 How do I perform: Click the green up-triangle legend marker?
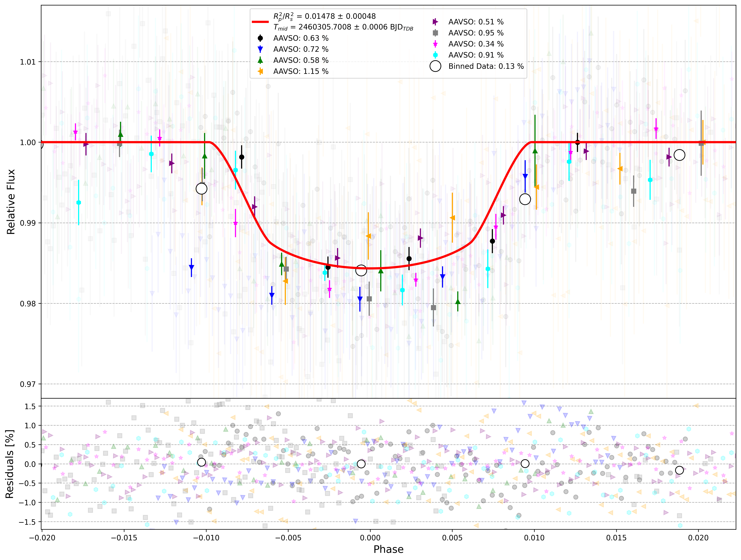coord(260,60)
